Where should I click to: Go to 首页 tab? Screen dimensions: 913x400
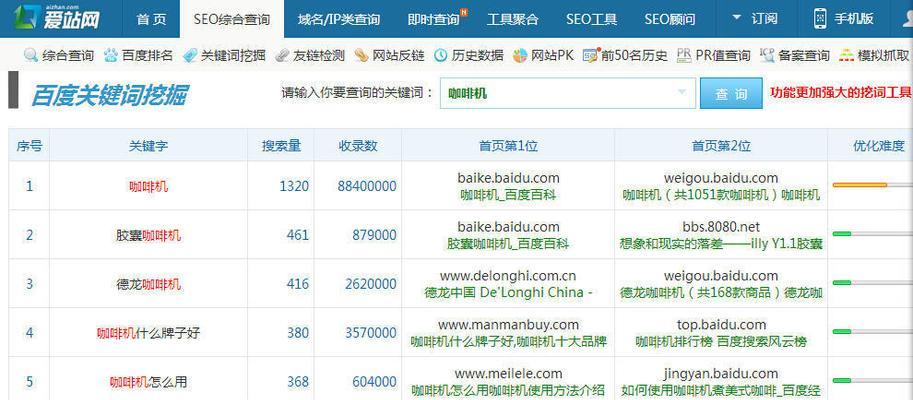(x=151, y=19)
